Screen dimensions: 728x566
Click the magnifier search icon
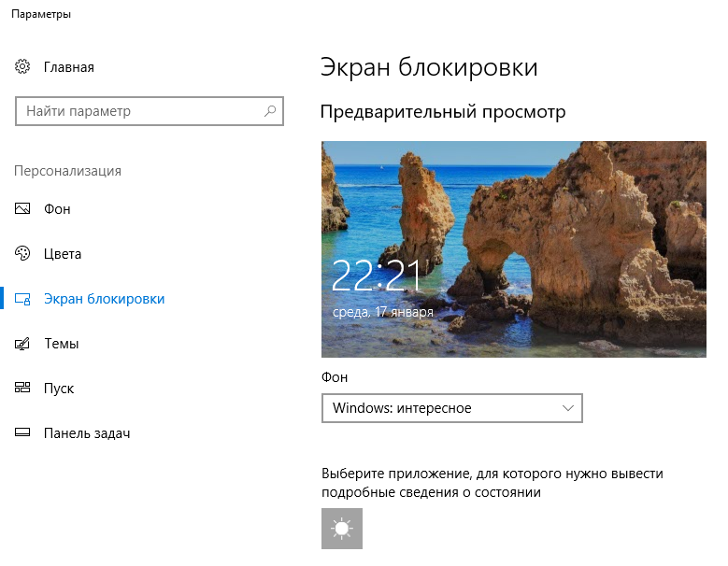coord(270,111)
